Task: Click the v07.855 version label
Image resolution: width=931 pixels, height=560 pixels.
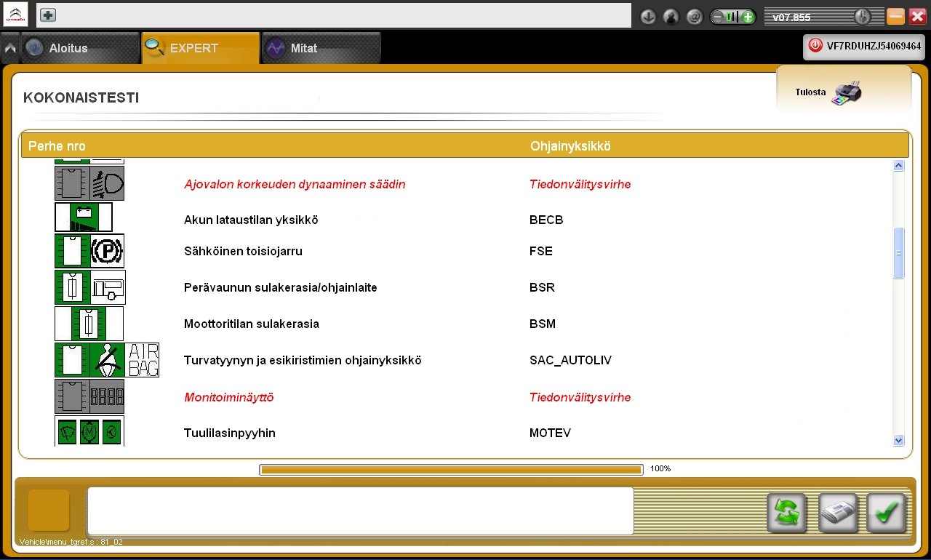Action: point(791,17)
